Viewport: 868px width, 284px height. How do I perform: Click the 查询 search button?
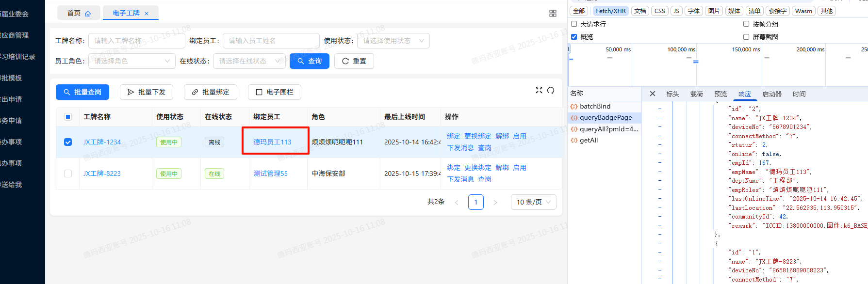[310, 61]
